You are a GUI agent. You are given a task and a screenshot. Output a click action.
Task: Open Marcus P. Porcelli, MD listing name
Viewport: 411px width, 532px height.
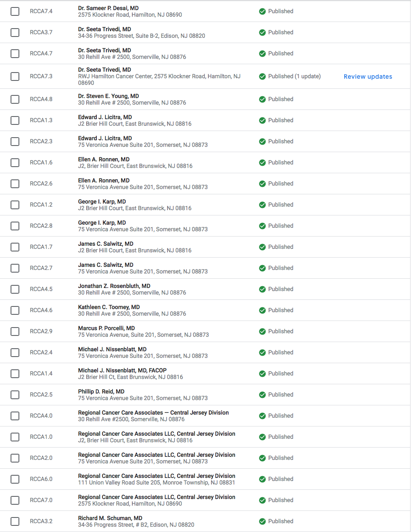tap(106, 328)
